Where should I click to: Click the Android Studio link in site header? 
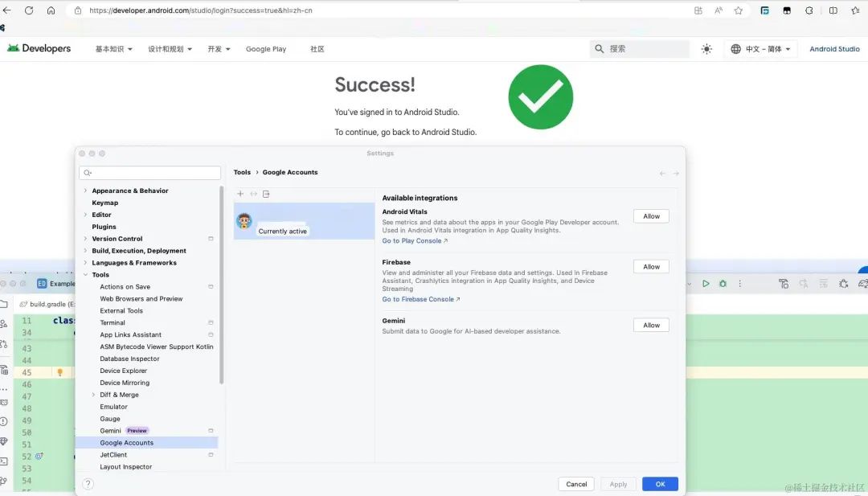[834, 49]
